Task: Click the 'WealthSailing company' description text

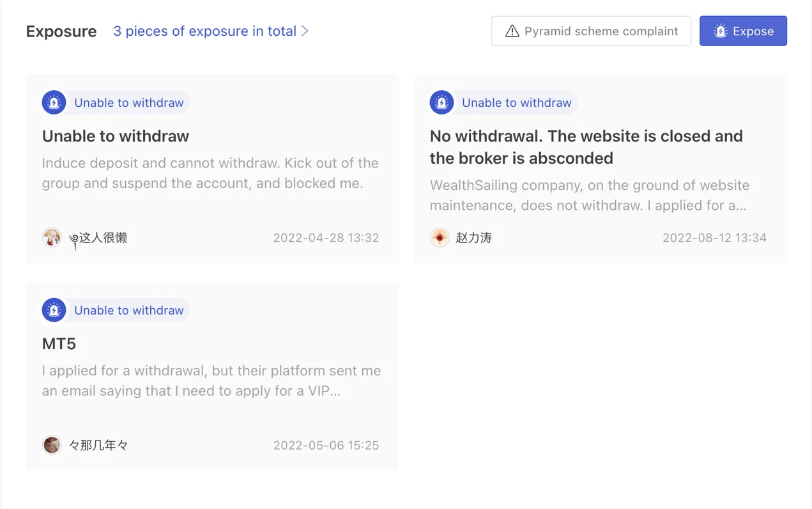Action: point(590,196)
